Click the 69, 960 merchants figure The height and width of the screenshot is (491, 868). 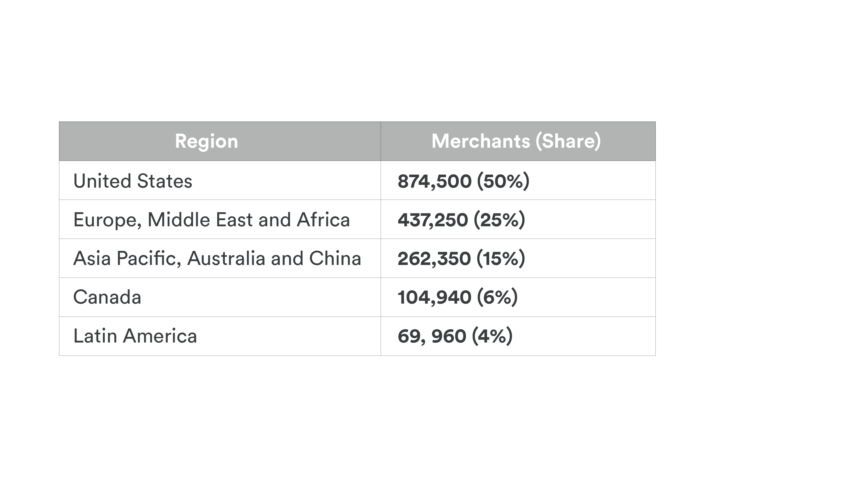tap(432, 336)
